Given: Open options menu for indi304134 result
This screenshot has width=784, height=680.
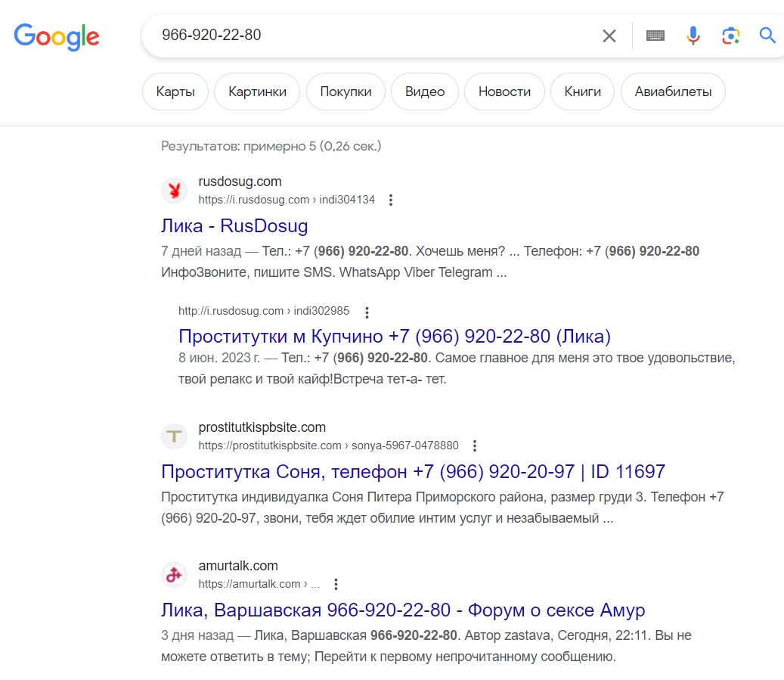Looking at the screenshot, I should 391,200.
